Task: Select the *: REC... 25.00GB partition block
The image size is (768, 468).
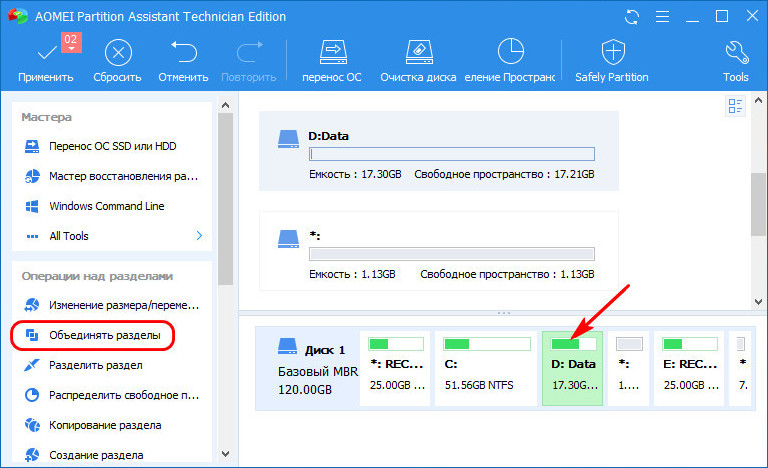Action: pyautogui.click(x=395, y=369)
